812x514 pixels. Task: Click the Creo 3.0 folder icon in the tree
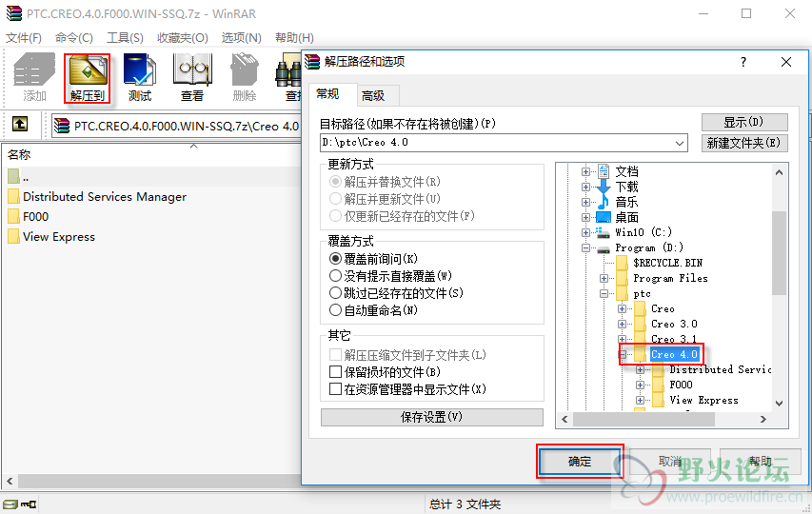tap(640, 324)
